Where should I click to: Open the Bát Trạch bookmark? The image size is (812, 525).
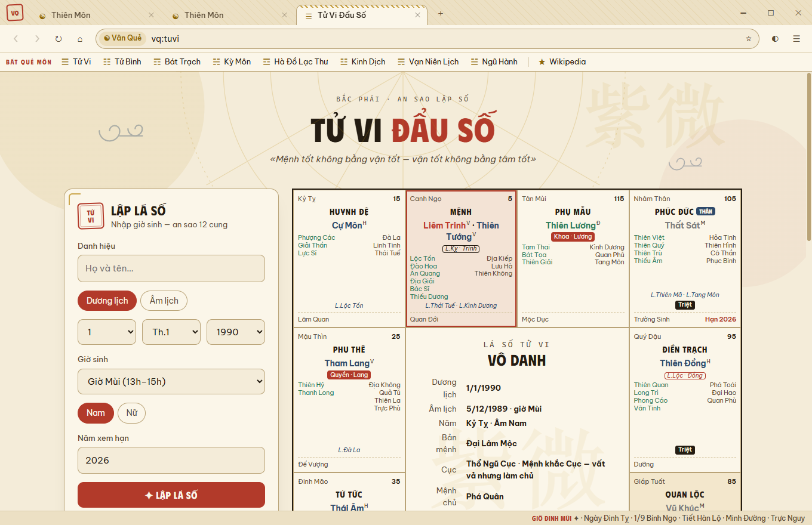pos(177,61)
